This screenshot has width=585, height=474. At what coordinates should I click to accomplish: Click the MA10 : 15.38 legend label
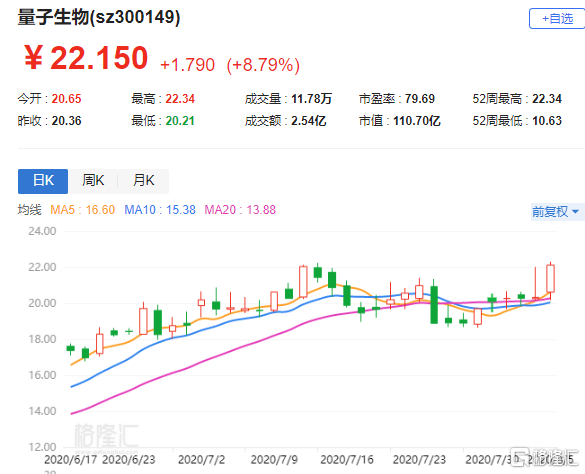tap(160, 210)
